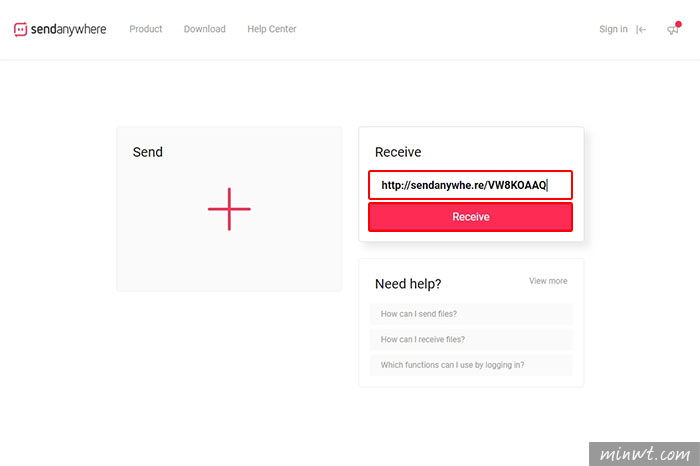
Task: Click the Receive panel heading
Action: (x=398, y=152)
